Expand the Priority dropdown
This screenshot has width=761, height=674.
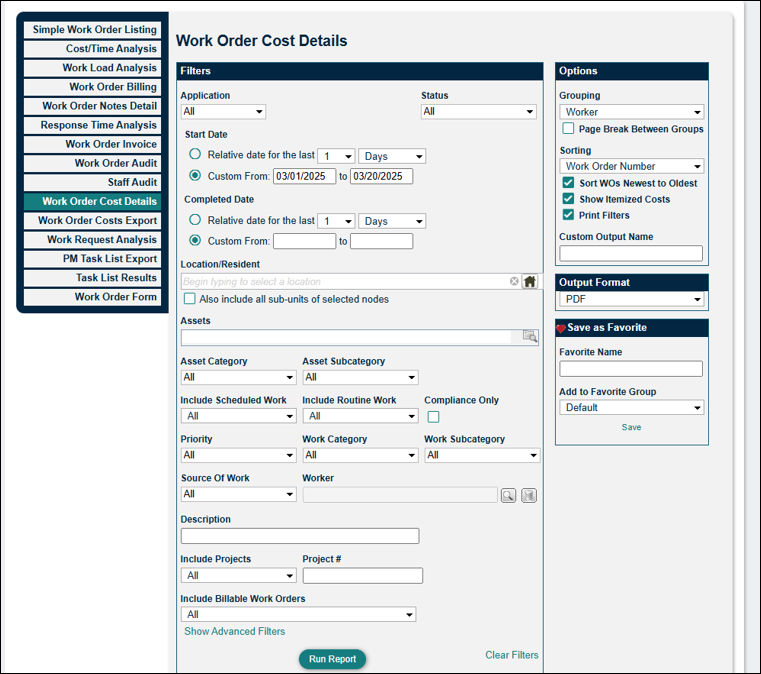(x=238, y=455)
